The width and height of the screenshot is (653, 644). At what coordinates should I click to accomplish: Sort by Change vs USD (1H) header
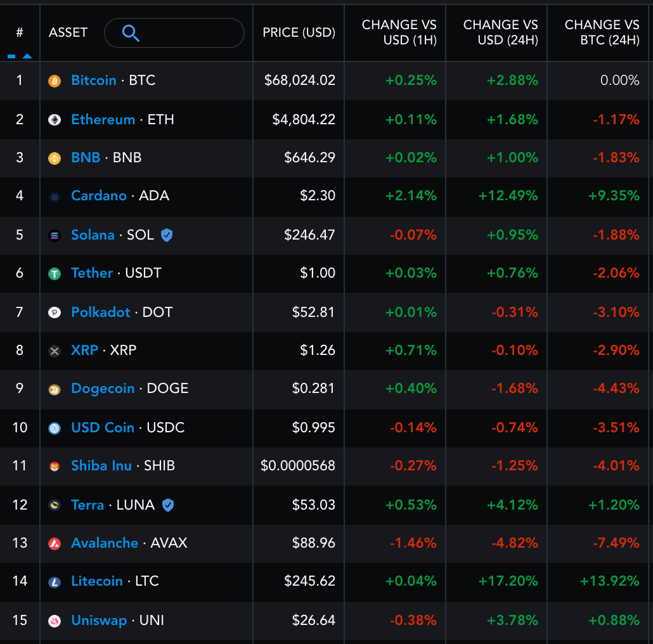(x=399, y=32)
